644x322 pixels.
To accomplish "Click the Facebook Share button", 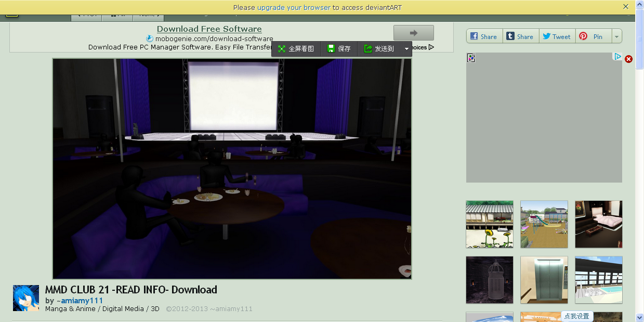I will pos(483,36).
